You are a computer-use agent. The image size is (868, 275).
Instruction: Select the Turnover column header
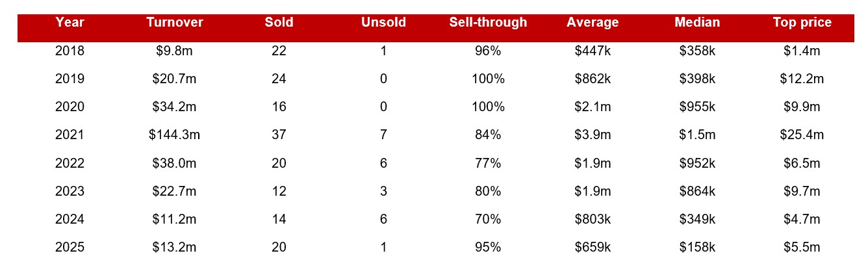(x=175, y=23)
